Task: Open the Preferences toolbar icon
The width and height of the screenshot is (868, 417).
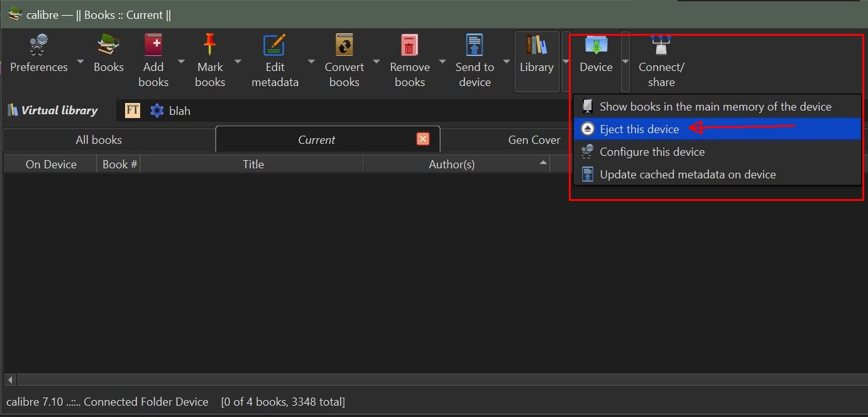Action: pyautogui.click(x=39, y=45)
